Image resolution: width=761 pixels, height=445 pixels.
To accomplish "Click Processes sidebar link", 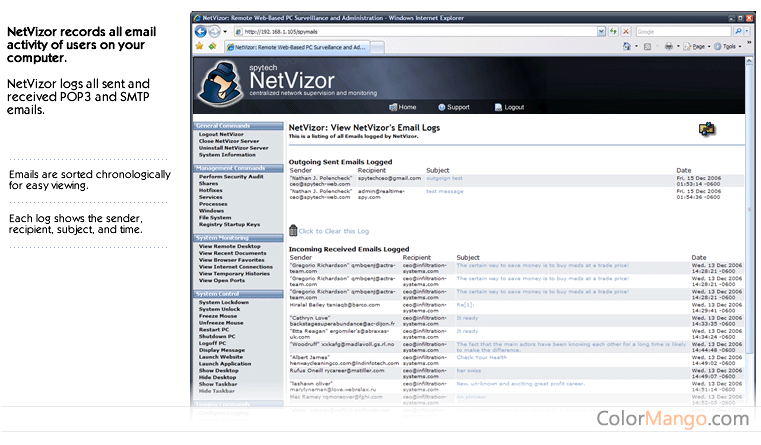I will pos(213,204).
